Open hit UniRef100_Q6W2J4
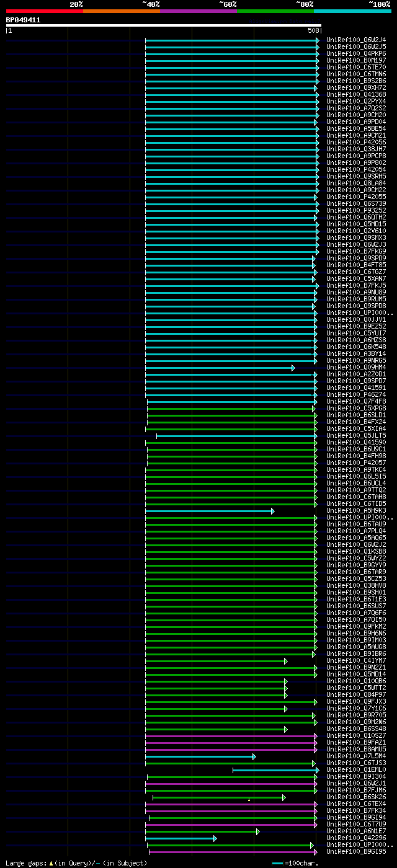Image resolution: width=397 pixels, height=868 pixels. [x=356, y=40]
